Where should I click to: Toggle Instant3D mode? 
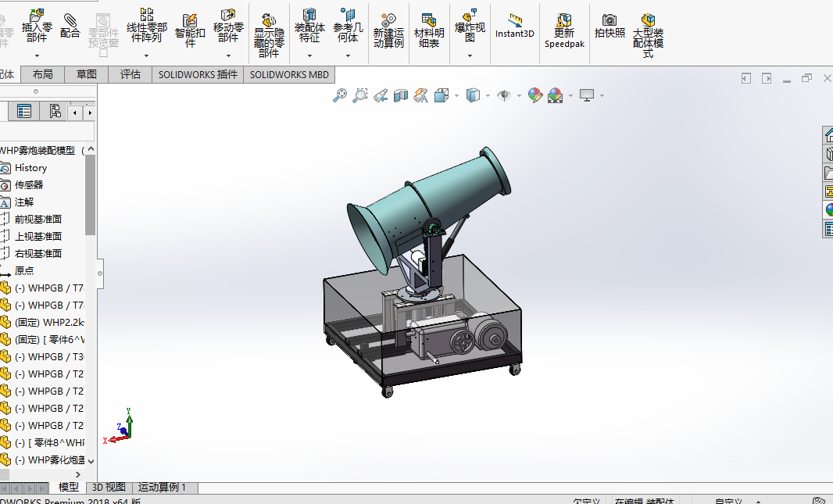point(515,27)
